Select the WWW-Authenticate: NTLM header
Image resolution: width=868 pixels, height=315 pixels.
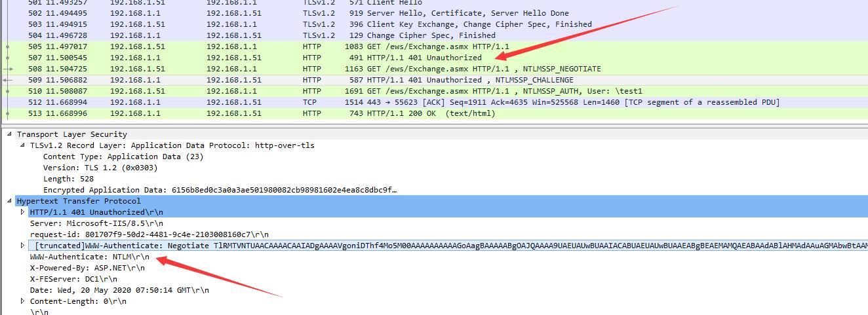point(90,257)
